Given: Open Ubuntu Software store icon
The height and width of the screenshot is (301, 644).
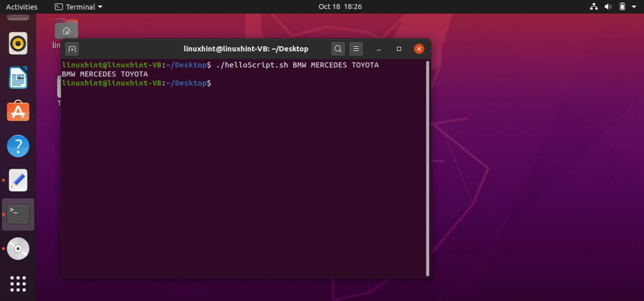Looking at the screenshot, I should pyautogui.click(x=18, y=111).
